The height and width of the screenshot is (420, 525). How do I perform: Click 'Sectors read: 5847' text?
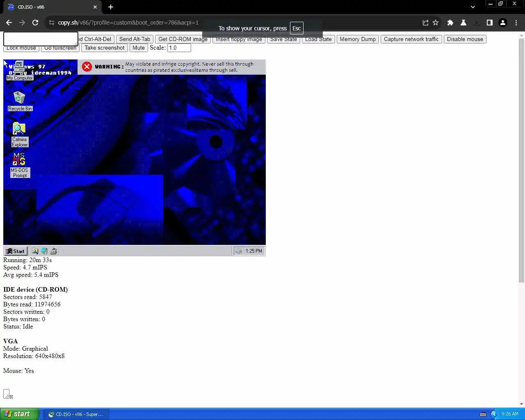tap(27, 297)
